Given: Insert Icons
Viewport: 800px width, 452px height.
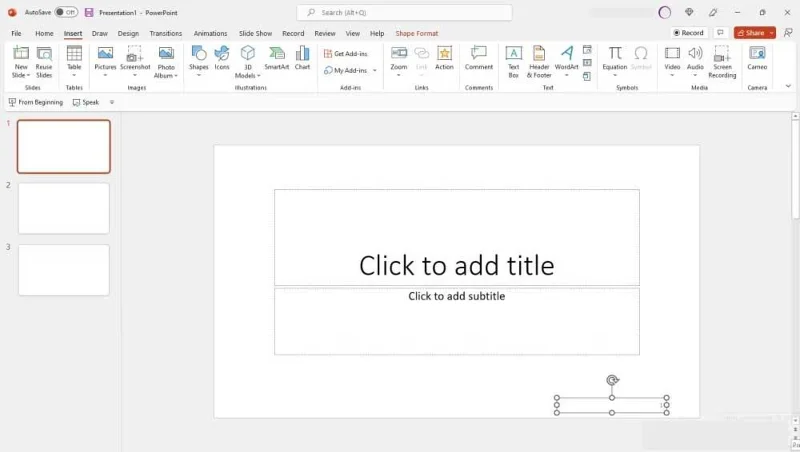Looking at the screenshot, I should coord(222,58).
